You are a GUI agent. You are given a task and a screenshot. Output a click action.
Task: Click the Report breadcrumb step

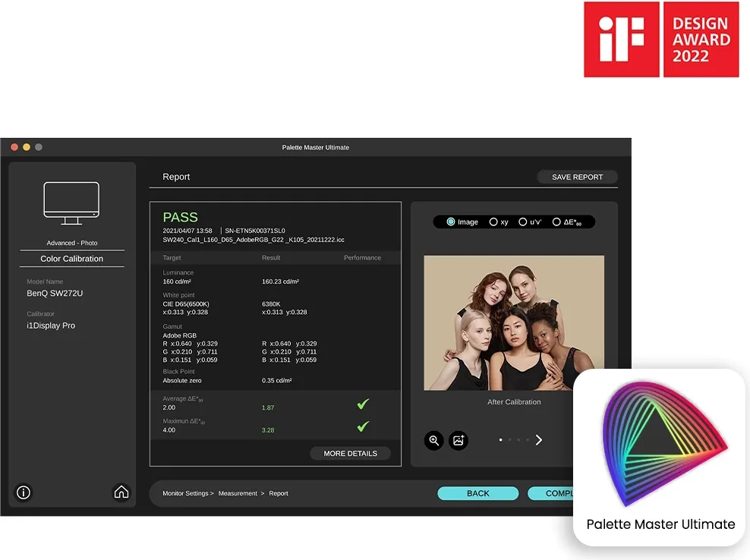coord(279,493)
